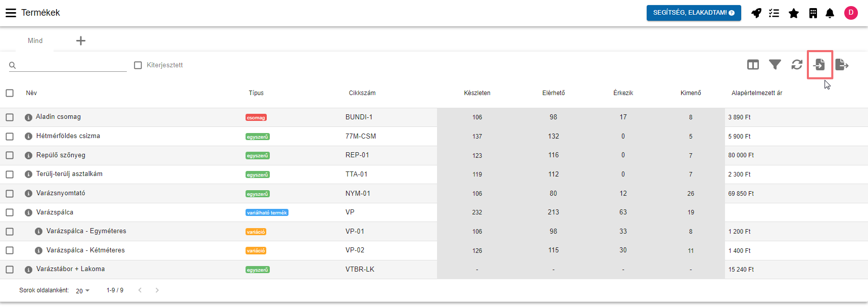Open the user avatar D menu
The width and height of the screenshot is (868, 307).
[851, 13]
